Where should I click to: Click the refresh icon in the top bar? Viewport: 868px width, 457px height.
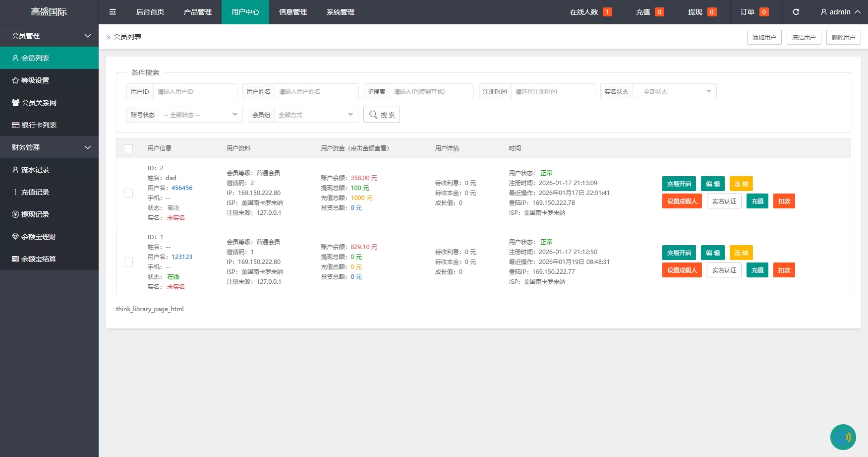[796, 11]
